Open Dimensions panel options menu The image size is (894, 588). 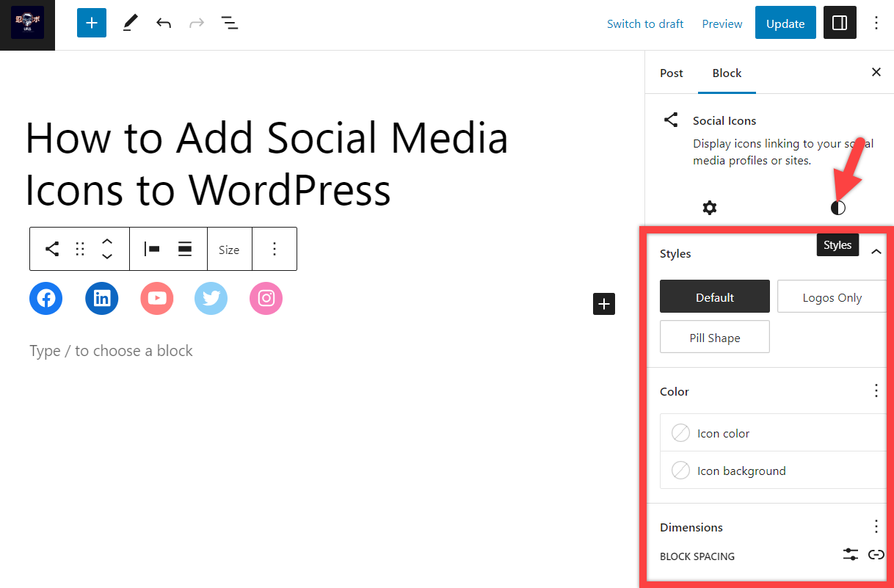(x=876, y=526)
